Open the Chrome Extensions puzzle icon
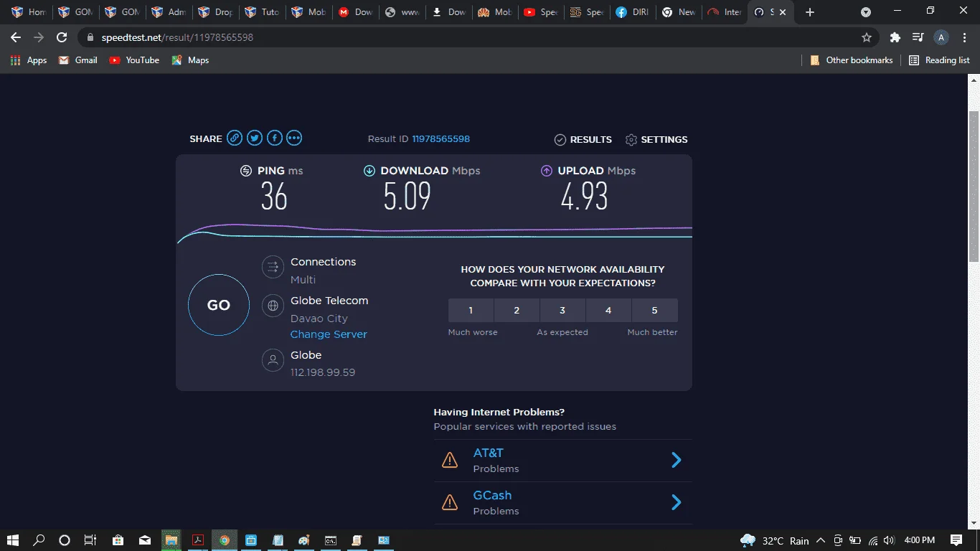Screen dimensions: 980x551 [x=895, y=37]
